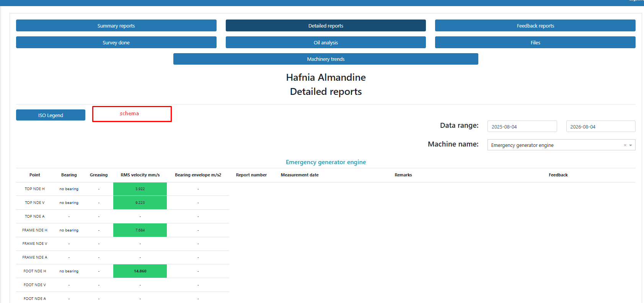This screenshot has width=644, height=303.
Task: Select the TOP NDE H point
Action: click(x=35, y=189)
